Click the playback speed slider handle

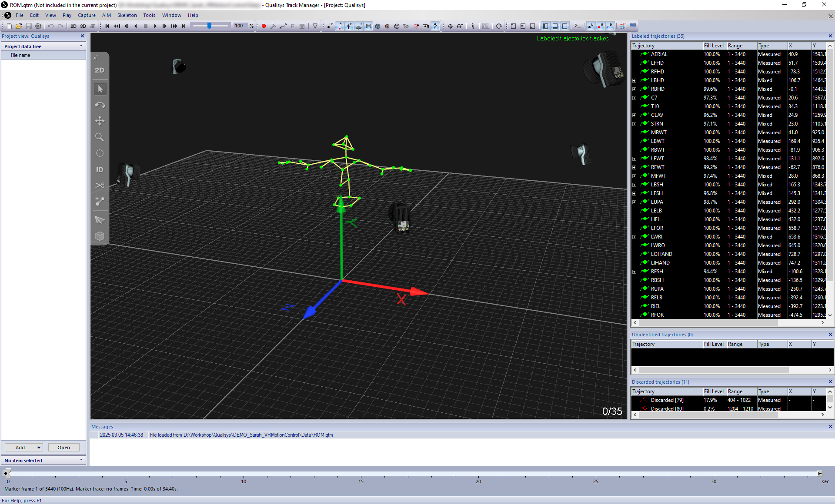pos(210,26)
